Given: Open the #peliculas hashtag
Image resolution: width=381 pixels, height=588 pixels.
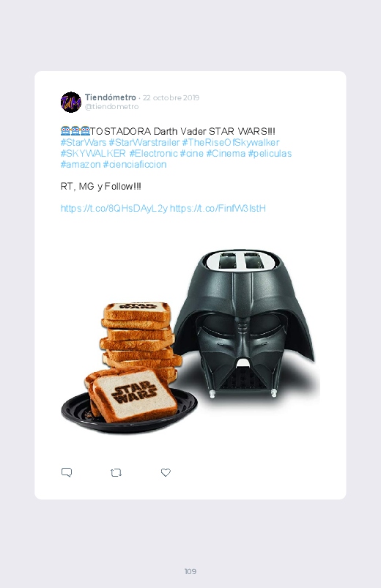Looking at the screenshot, I should point(270,153).
